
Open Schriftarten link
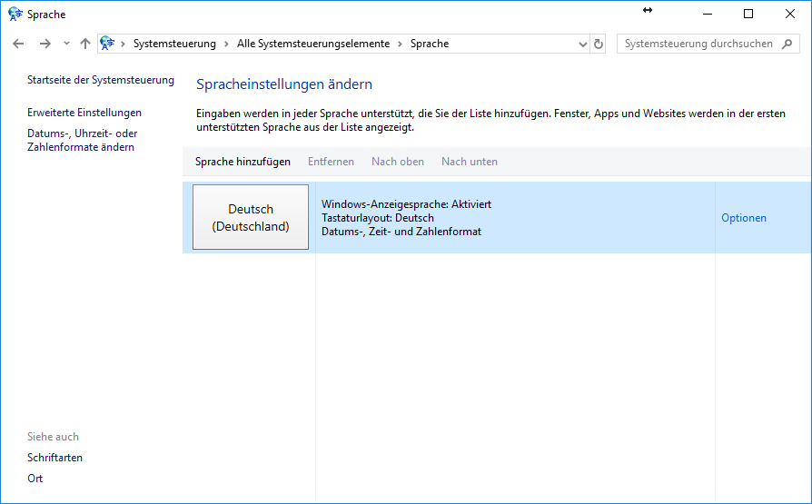pos(54,458)
